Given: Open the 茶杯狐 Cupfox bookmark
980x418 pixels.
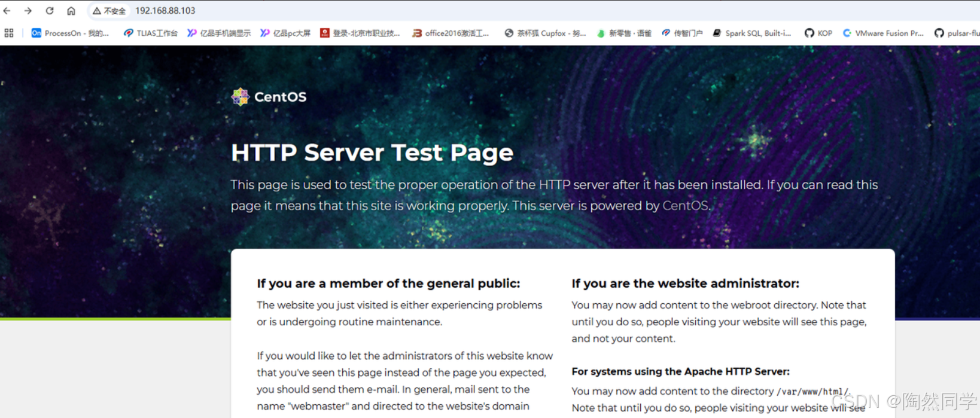Looking at the screenshot, I should point(545,33).
